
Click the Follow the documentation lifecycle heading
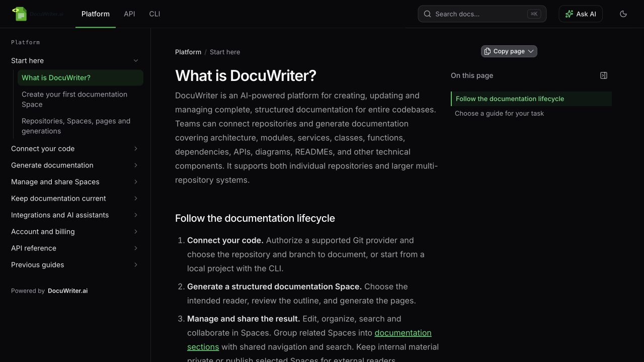[255, 218]
